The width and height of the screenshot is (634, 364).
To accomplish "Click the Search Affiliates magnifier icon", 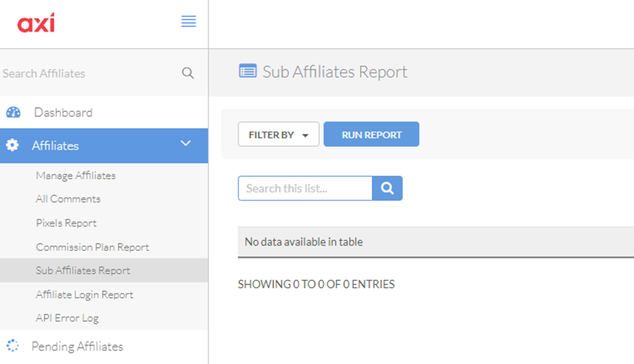I will 188,73.
